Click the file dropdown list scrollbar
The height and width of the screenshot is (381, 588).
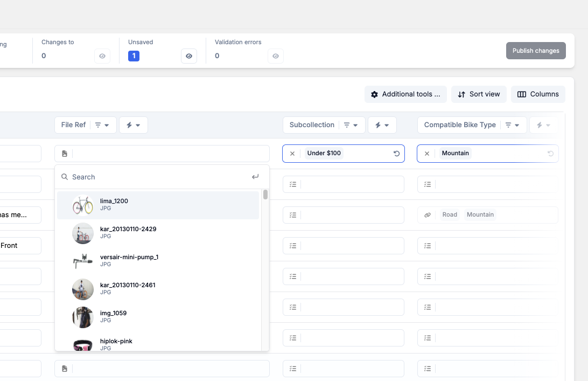265,195
